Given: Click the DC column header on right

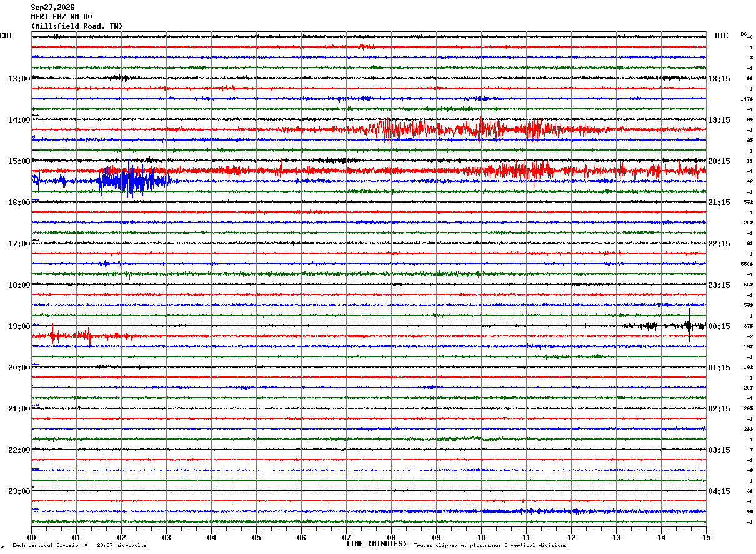Looking at the screenshot, I should [744, 33].
